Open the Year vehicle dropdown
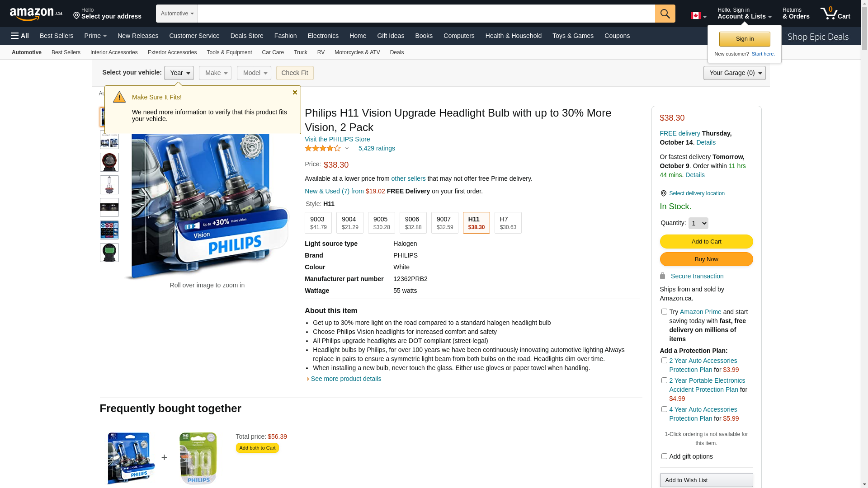Screen dimensions: 868x488 (x=179, y=73)
